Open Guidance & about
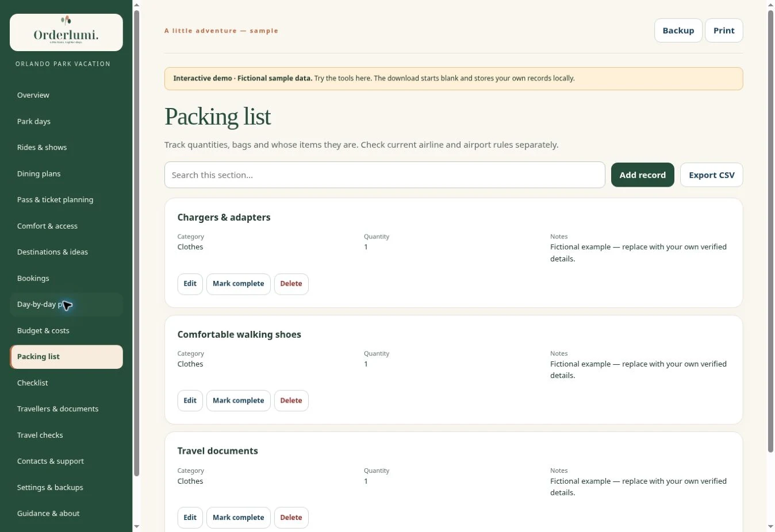 click(x=66, y=514)
